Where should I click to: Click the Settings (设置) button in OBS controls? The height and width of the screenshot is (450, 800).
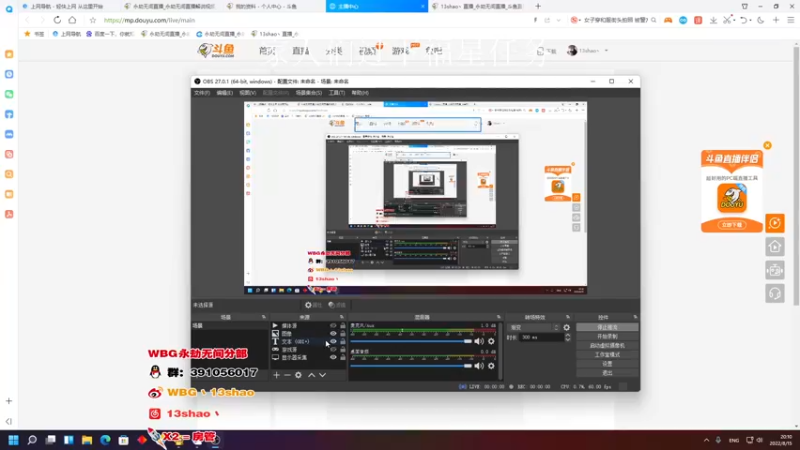tap(607, 364)
